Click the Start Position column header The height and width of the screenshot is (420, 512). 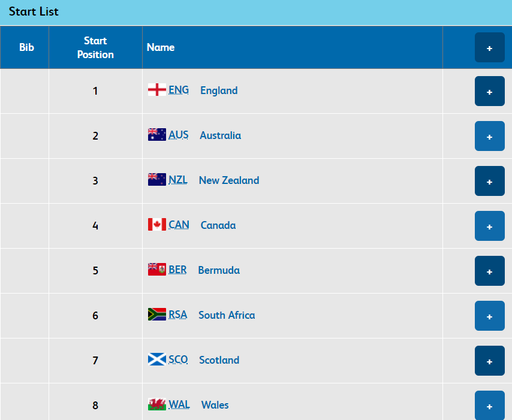coord(95,48)
